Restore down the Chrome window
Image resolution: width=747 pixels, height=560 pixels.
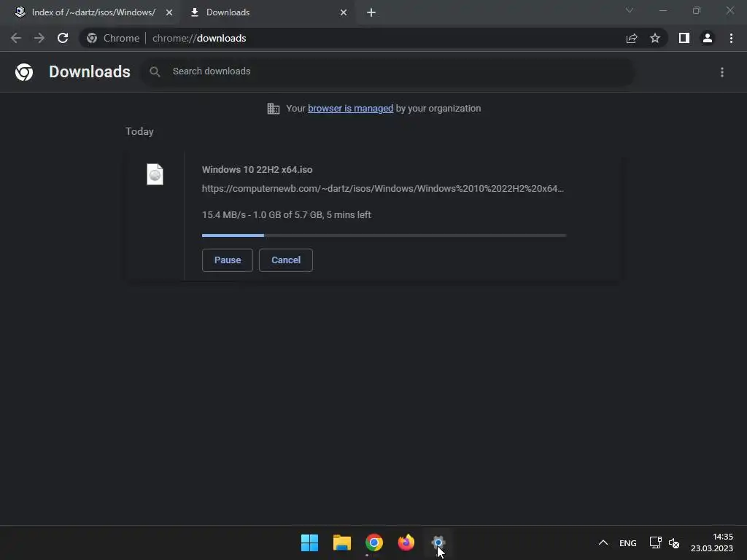click(x=697, y=10)
